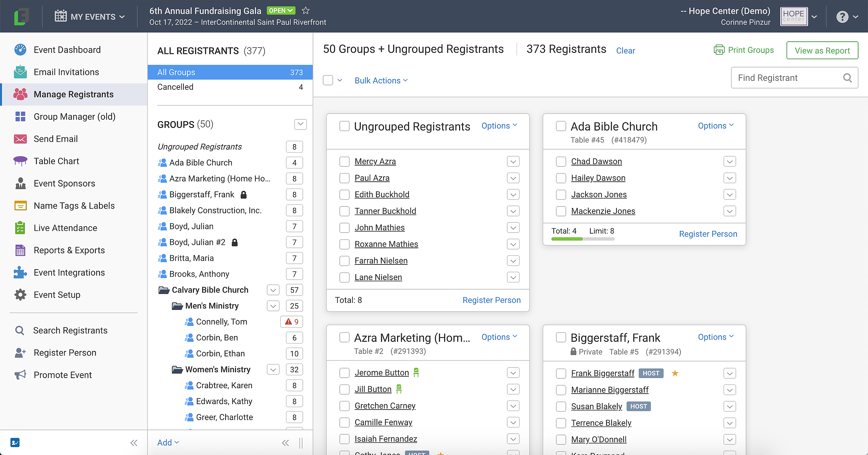Click the Event Integrations puzzle icon
Image resolution: width=868 pixels, height=455 pixels.
[20, 273]
